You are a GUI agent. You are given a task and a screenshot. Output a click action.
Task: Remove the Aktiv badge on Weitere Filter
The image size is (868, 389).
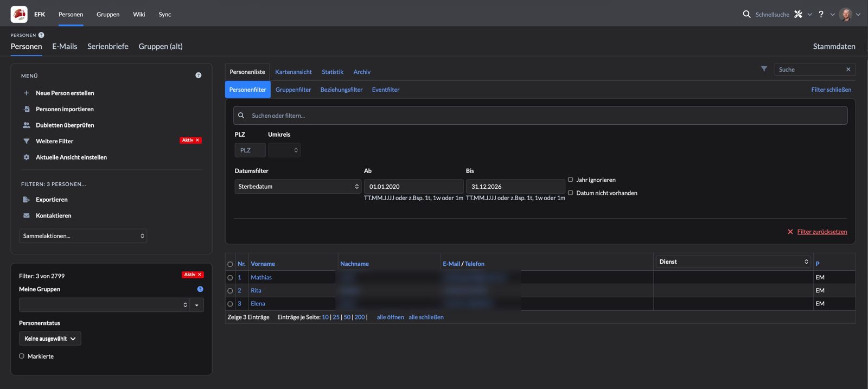pos(197,141)
